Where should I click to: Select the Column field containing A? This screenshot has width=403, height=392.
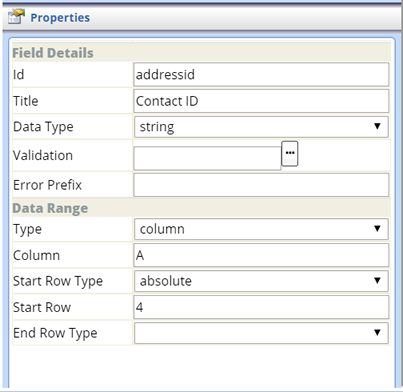[261, 255]
